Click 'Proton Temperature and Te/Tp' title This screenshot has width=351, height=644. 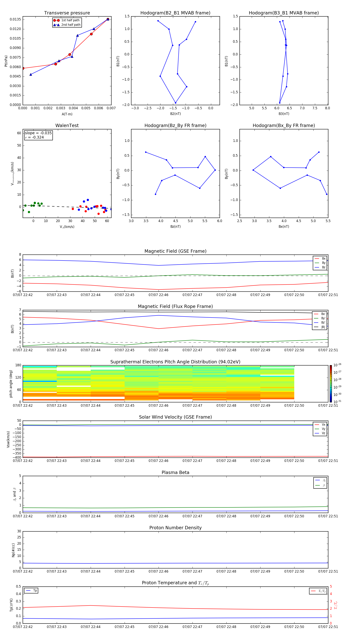(x=175, y=583)
